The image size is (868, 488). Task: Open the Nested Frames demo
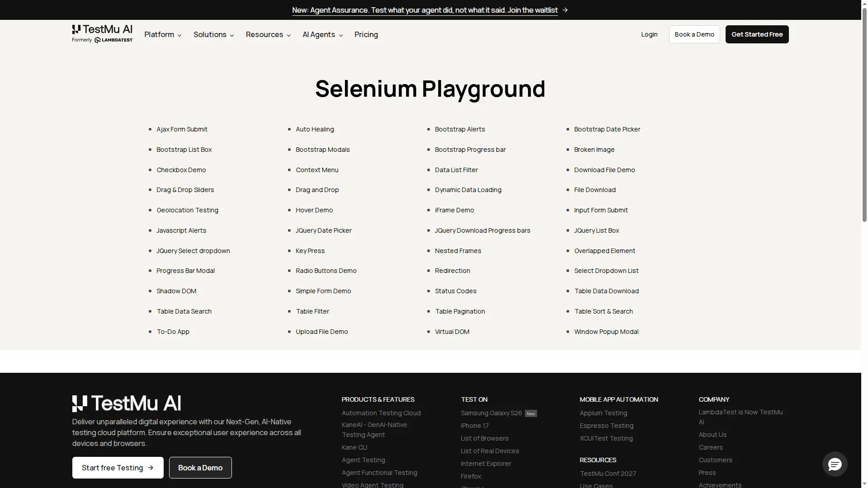[x=458, y=251]
